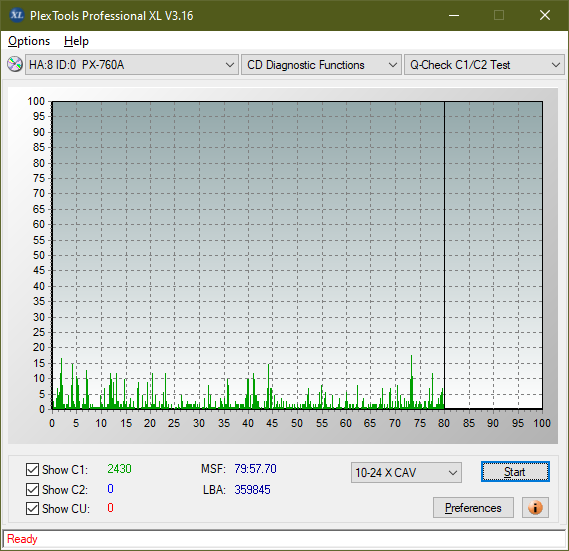Click the PlexTools XL logo icon
569x551 pixels.
pyautogui.click(x=17, y=15)
